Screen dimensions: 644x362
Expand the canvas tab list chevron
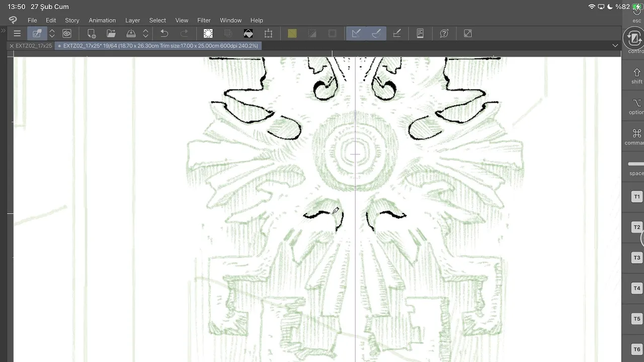tap(615, 46)
